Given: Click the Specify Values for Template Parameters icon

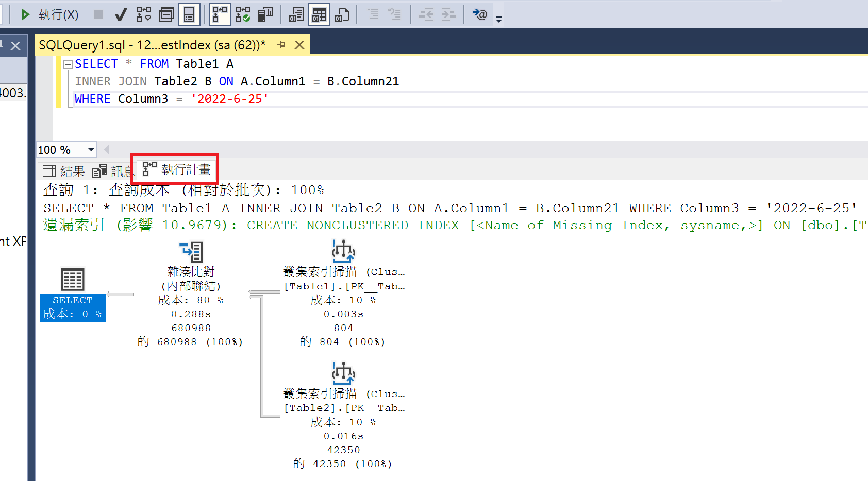Looking at the screenshot, I should tap(480, 14).
